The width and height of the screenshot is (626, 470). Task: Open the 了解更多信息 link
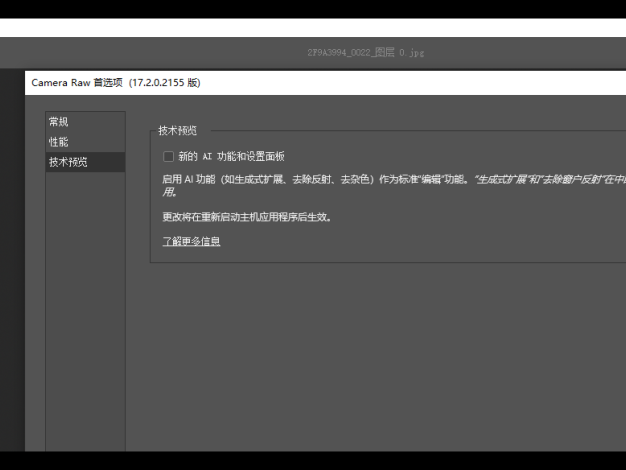[191, 242]
